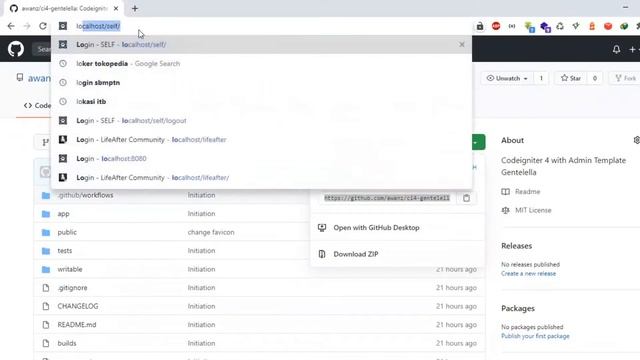Viewport: 640px width, 360px height.
Task: Select the awanz/ci4-gentelella browser tab
Action: (64, 8)
